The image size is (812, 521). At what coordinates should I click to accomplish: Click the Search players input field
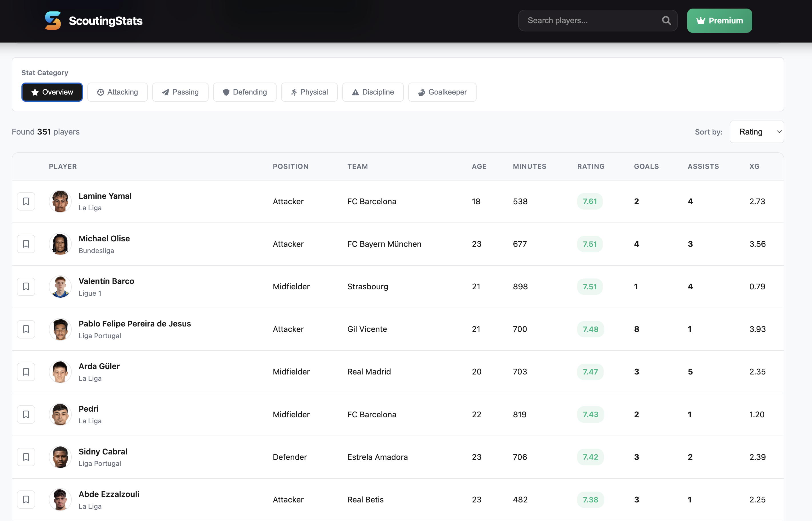tap(592, 20)
